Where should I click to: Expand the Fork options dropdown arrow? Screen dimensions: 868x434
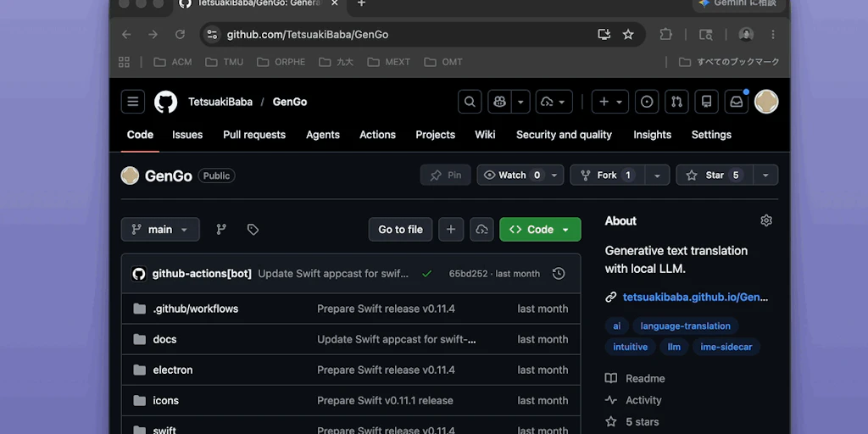[x=657, y=175]
